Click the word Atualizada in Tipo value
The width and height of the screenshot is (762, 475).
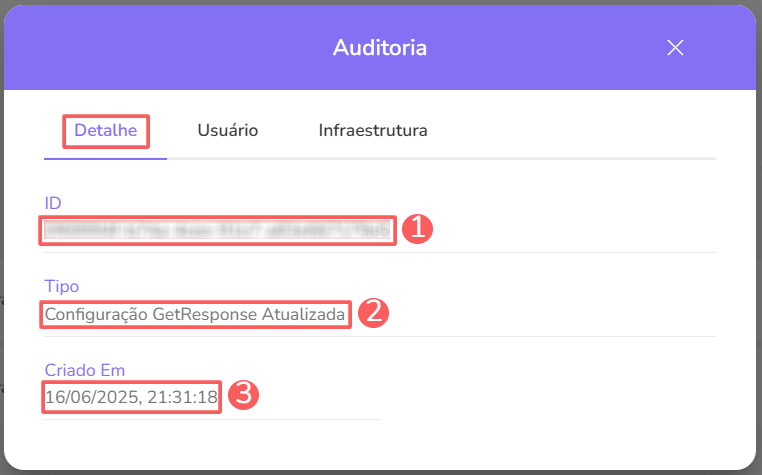(305, 314)
